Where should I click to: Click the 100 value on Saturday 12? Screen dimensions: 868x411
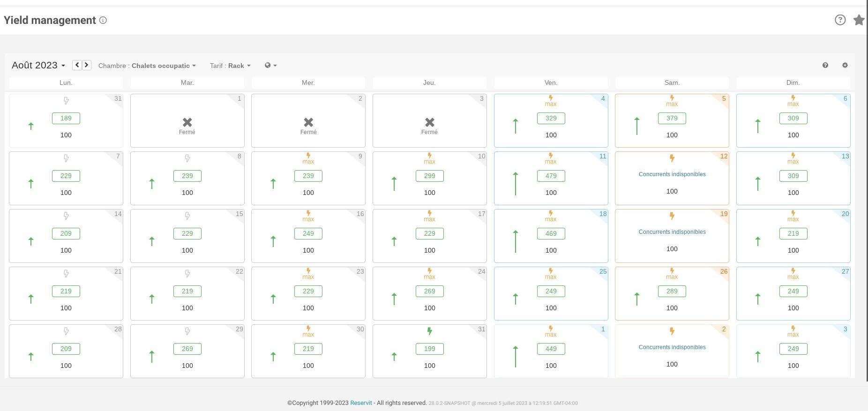click(672, 191)
